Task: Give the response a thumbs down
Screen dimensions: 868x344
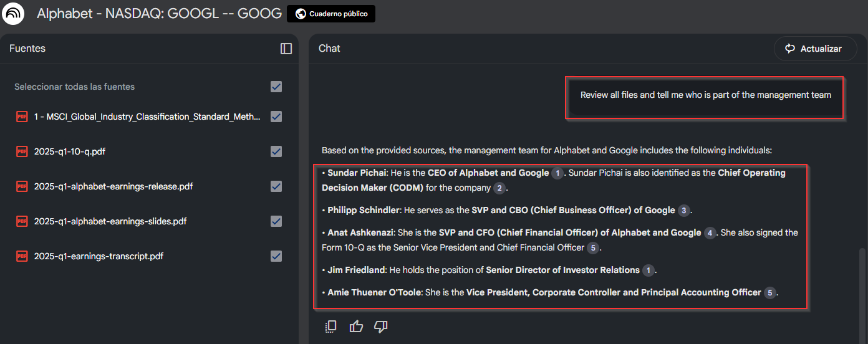Action: point(380,327)
